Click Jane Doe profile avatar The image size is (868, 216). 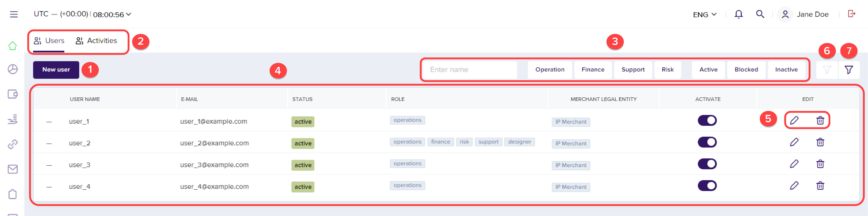coord(785,14)
